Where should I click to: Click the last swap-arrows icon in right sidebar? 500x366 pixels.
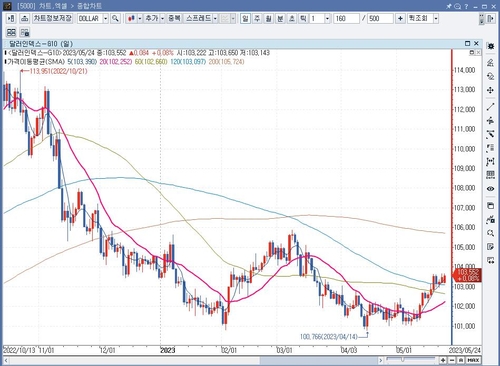click(x=490, y=260)
